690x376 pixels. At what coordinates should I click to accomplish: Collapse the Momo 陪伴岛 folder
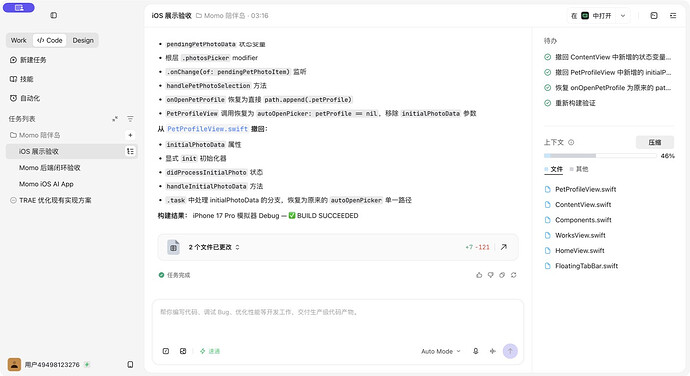(35, 135)
